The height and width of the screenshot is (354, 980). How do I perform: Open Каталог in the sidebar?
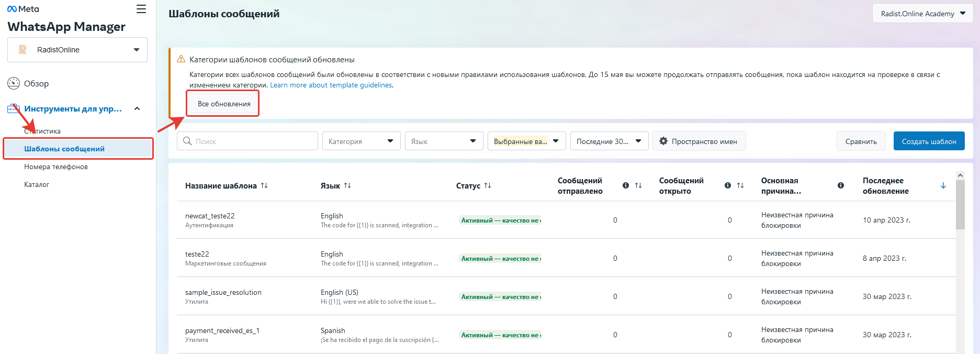click(x=37, y=184)
